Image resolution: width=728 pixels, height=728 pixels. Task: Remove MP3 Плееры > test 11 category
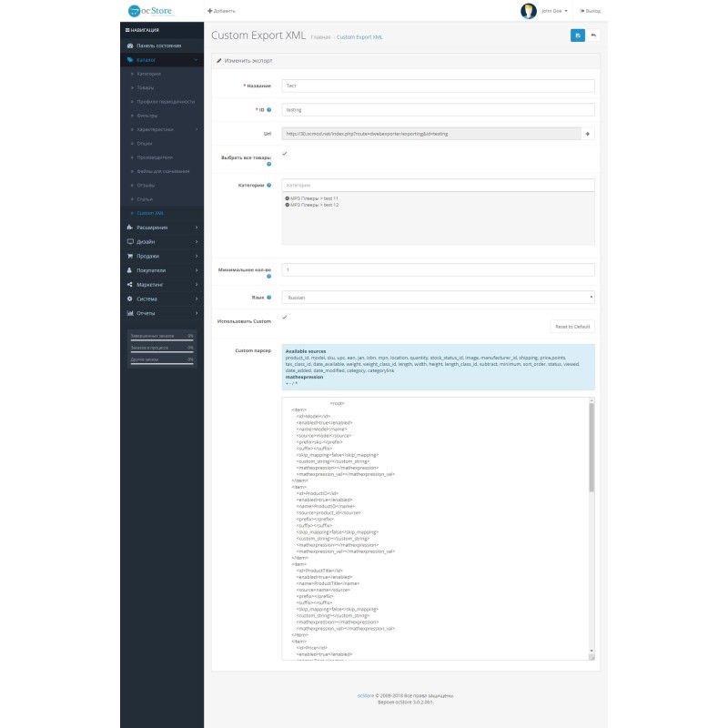tap(288, 198)
